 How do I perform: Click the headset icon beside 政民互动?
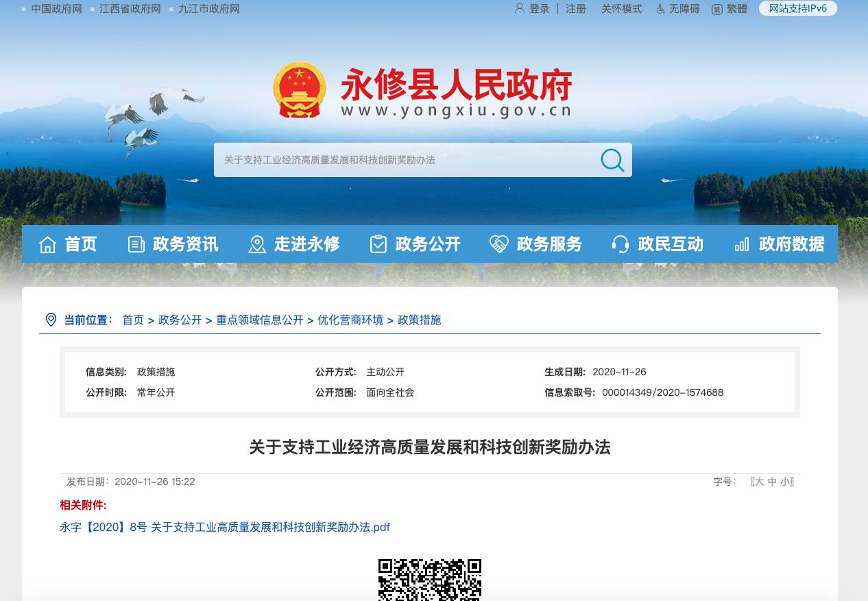click(620, 244)
